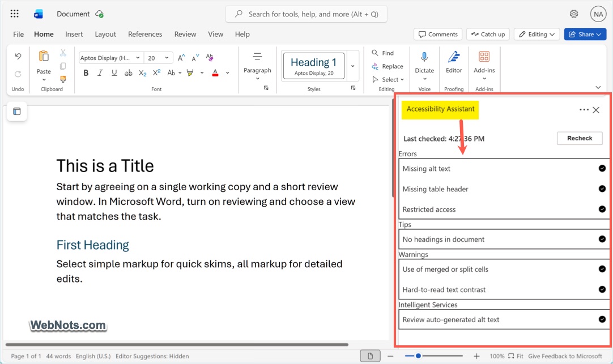Switch to the Review tab

(x=185, y=35)
